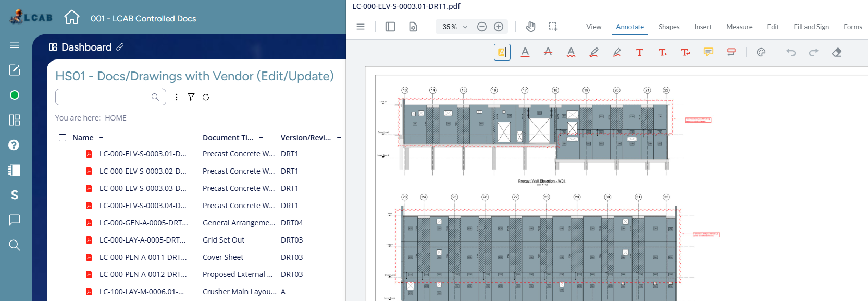Screen dimensions: 868x301
Task: Open the notebook sidebar icon
Action: point(15,170)
